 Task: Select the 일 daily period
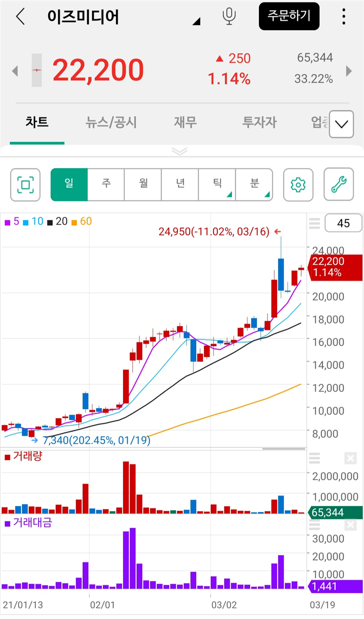click(69, 184)
